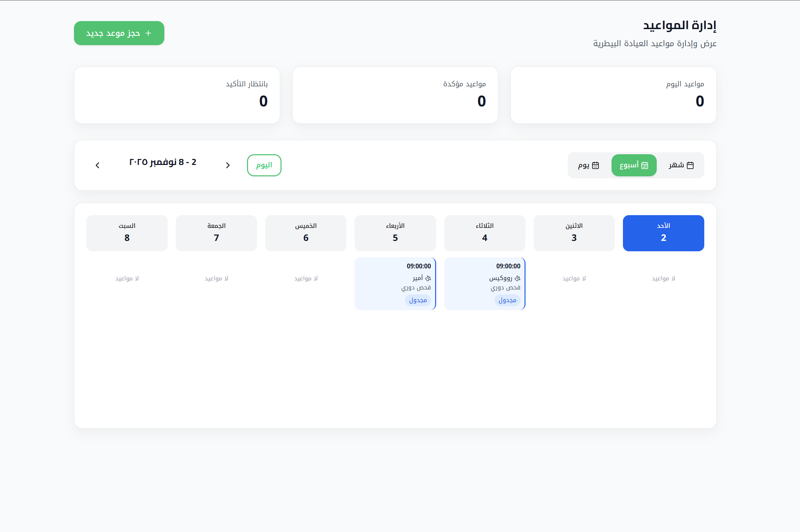Open the مواعيد اليوم stats card
Viewport: 800px width, 532px height.
(613, 95)
